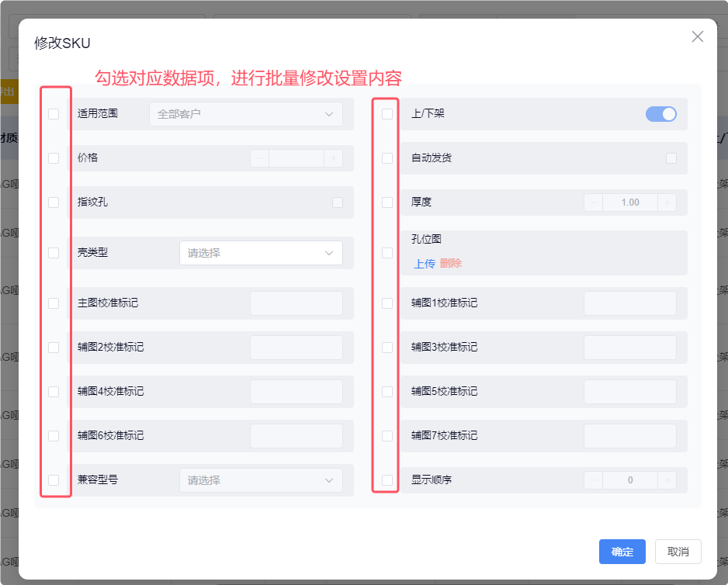Tick the 辅图4校准标记 row selection checkbox
Image resolution: width=728 pixels, height=585 pixels.
54,392
